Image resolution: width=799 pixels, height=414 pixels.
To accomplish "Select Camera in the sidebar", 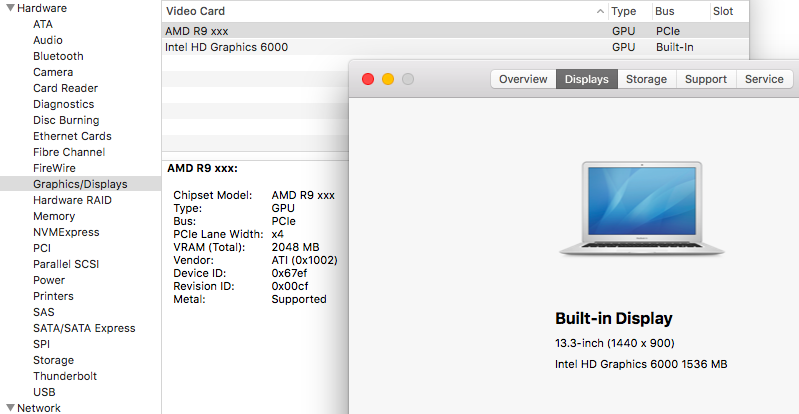I will tap(53, 72).
